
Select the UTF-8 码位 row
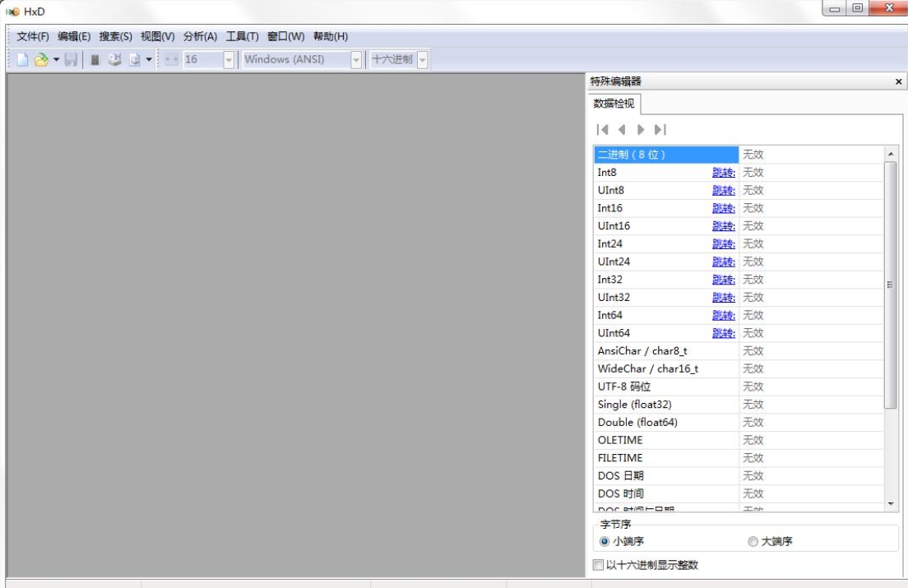739,387
